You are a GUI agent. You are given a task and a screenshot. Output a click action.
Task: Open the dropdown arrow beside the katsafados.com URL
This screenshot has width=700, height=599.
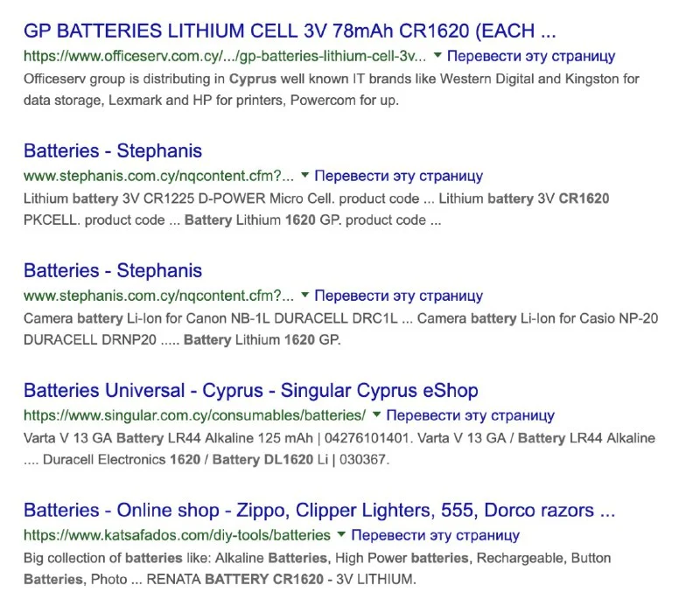(x=341, y=535)
